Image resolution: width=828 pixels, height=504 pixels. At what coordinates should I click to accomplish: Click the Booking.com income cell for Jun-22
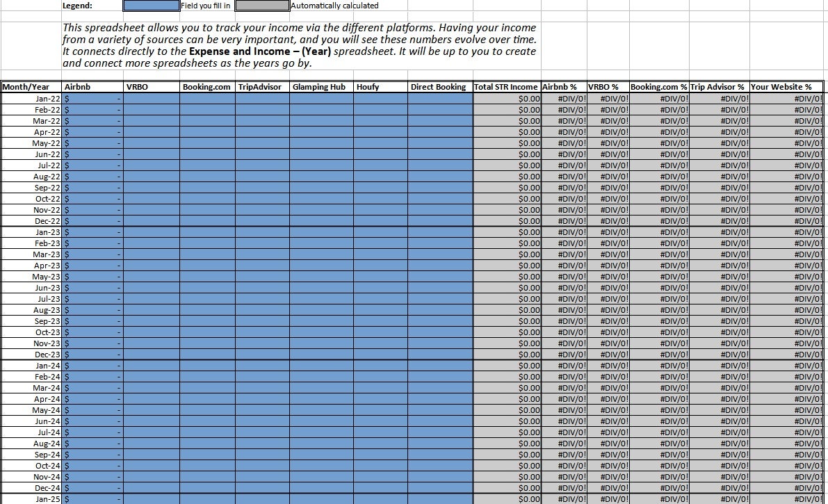[x=208, y=154]
